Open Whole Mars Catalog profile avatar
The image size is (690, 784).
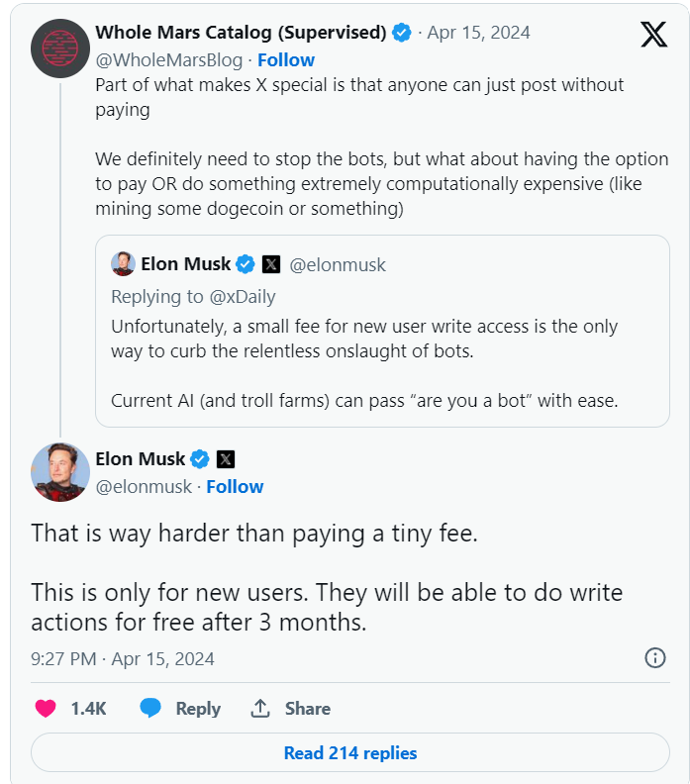(x=60, y=49)
